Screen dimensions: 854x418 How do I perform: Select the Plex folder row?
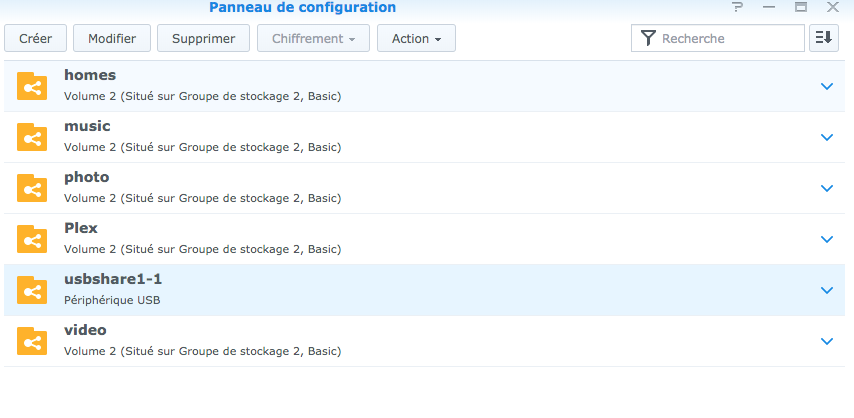point(400,239)
